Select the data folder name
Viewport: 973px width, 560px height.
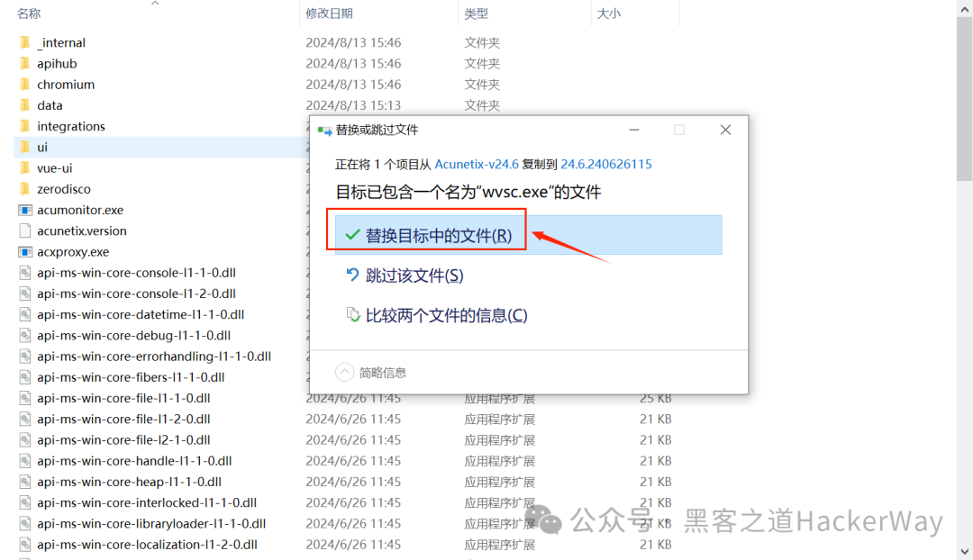click(50, 105)
